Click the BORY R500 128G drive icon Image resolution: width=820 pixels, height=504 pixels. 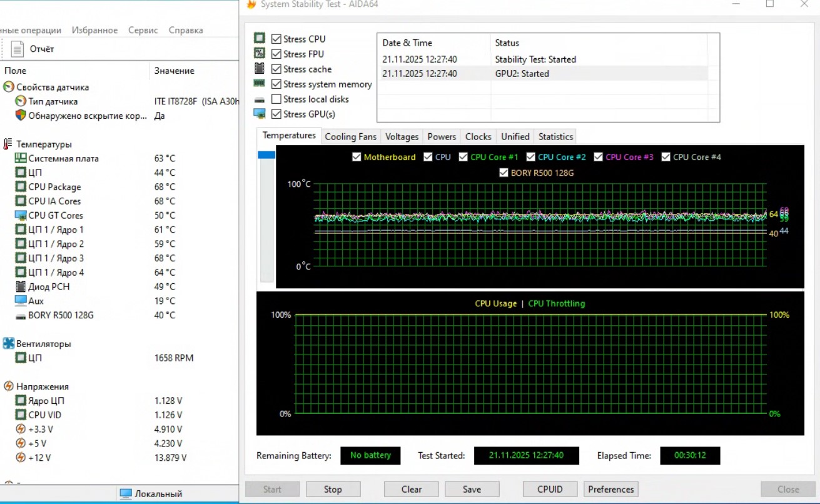click(21, 316)
